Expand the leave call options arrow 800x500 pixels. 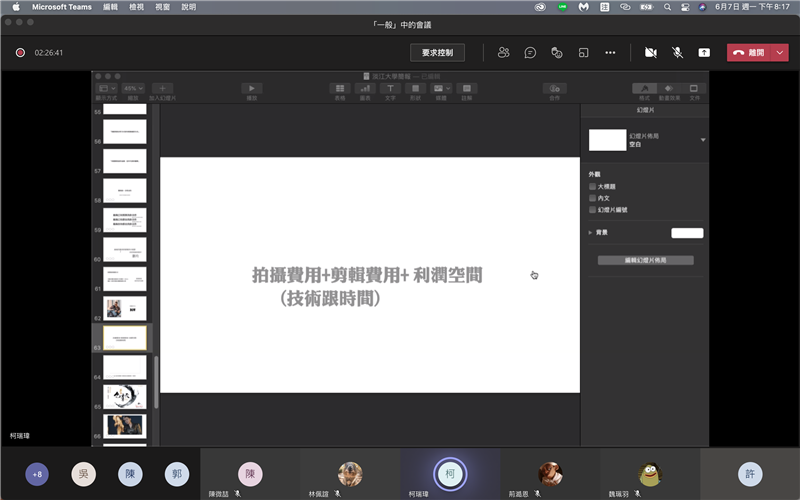pyautogui.click(x=780, y=52)
